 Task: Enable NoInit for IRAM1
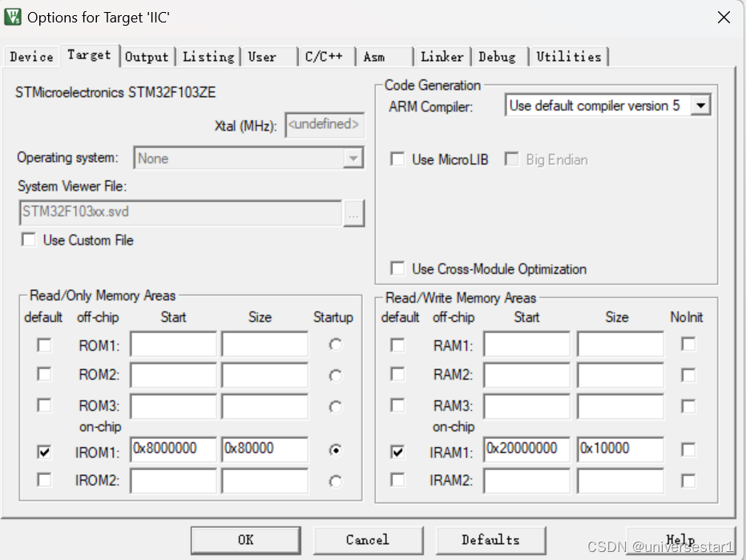pyautogui.click(x=688, y=449)
